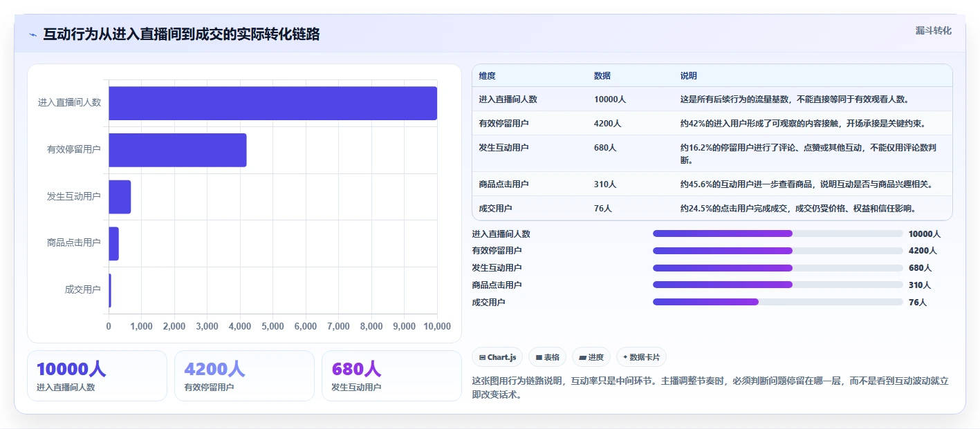This screenshot has height=429, width=980.
Task: Click the 76人 value beside the progress bar
Action: 918,303
